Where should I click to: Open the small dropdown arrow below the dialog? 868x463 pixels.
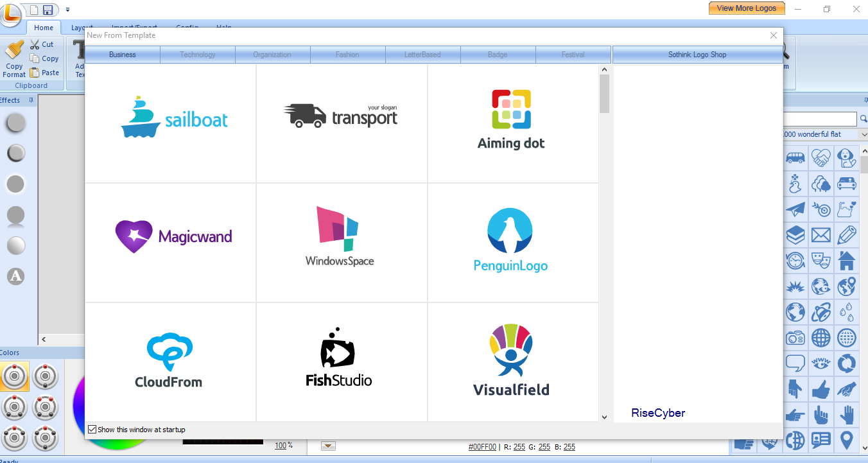pos(328,446)
